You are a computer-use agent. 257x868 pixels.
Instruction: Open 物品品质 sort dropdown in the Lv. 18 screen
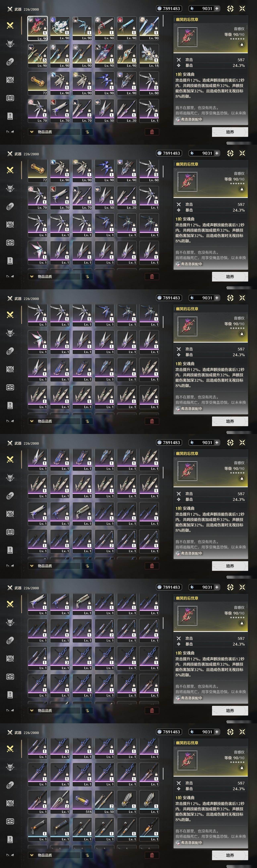(x=54, y=132)
